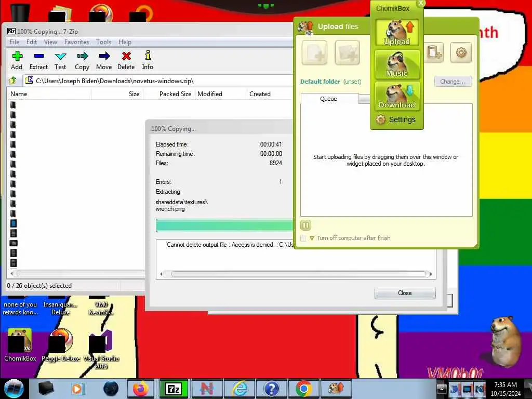Open the View menu
Image resolution: width=532 pixels, height=399 pixels.
50,42
